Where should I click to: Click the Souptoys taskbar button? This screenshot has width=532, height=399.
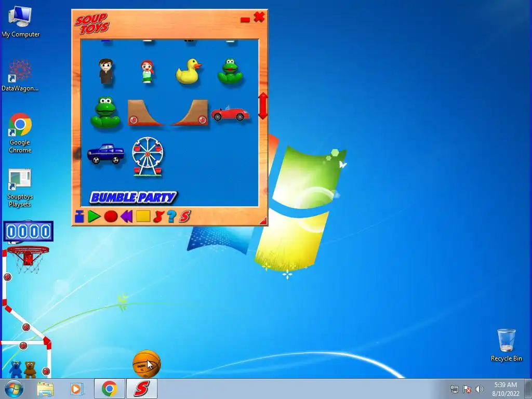point(142,389)
